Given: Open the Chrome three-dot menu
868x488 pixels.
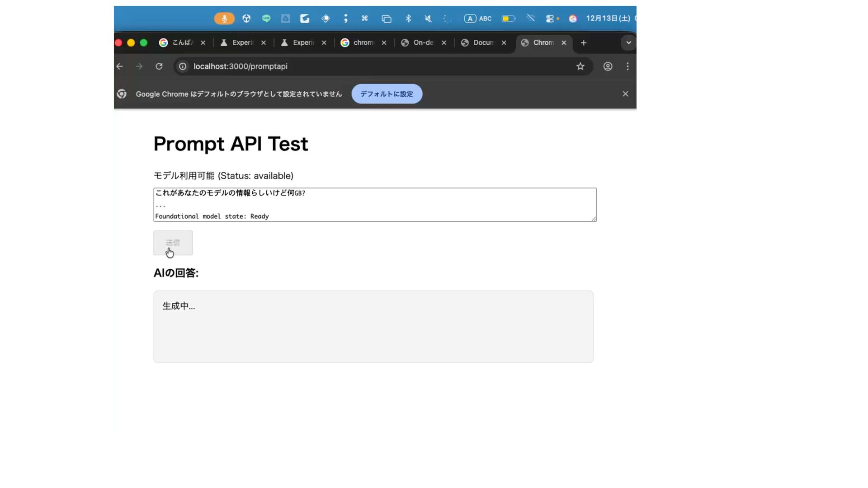Looking at the screenshot, I should tap(627, 66).
